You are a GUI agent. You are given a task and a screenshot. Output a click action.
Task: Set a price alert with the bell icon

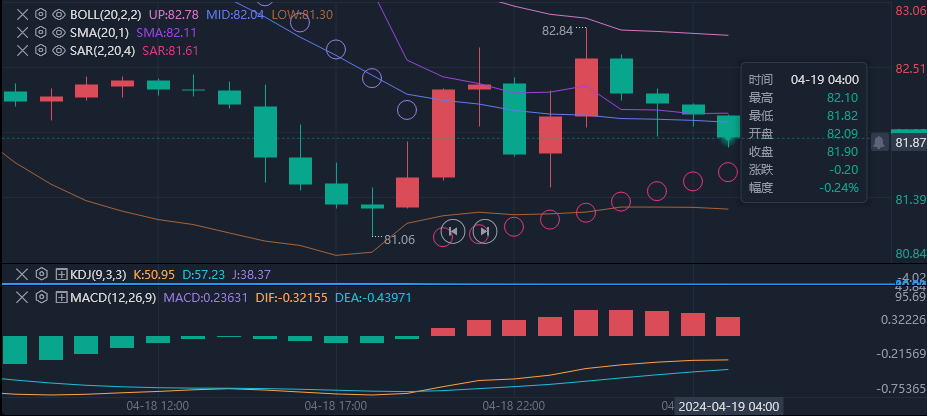pyautogui.click(x=879, y=142)
